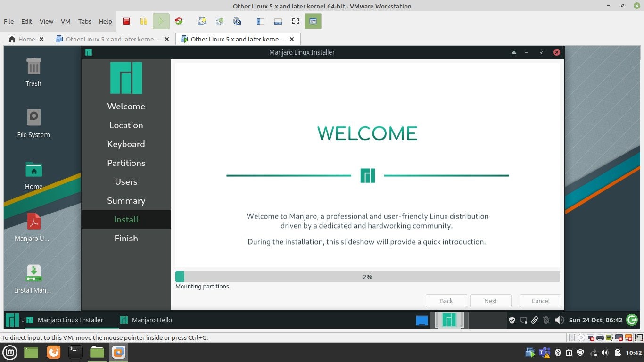Take a snapshot using the clock snapshot icon

tap(202, 21)
